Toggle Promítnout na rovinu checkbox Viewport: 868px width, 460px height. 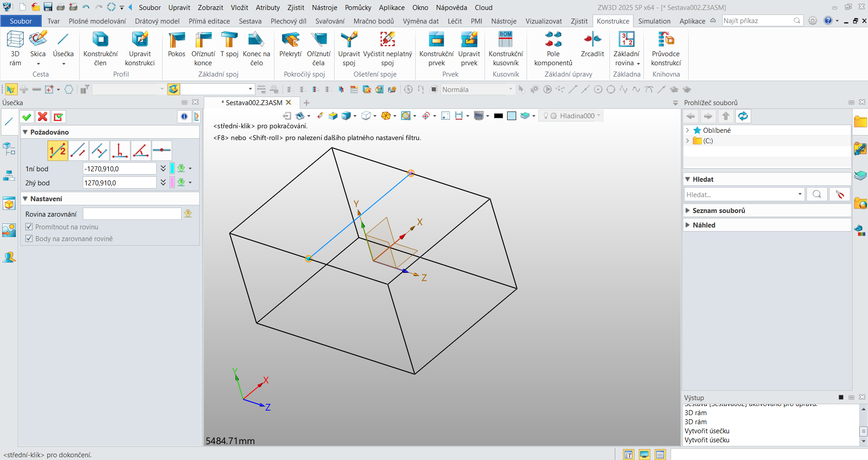29,227
